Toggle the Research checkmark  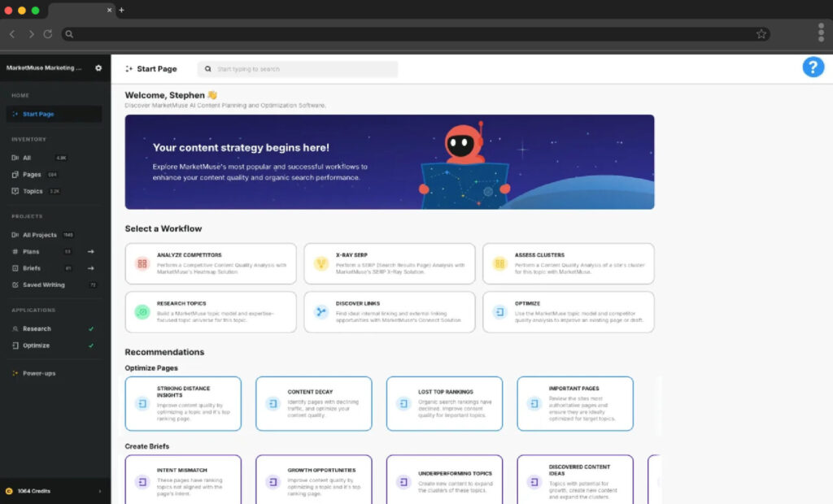click(91, 328)
